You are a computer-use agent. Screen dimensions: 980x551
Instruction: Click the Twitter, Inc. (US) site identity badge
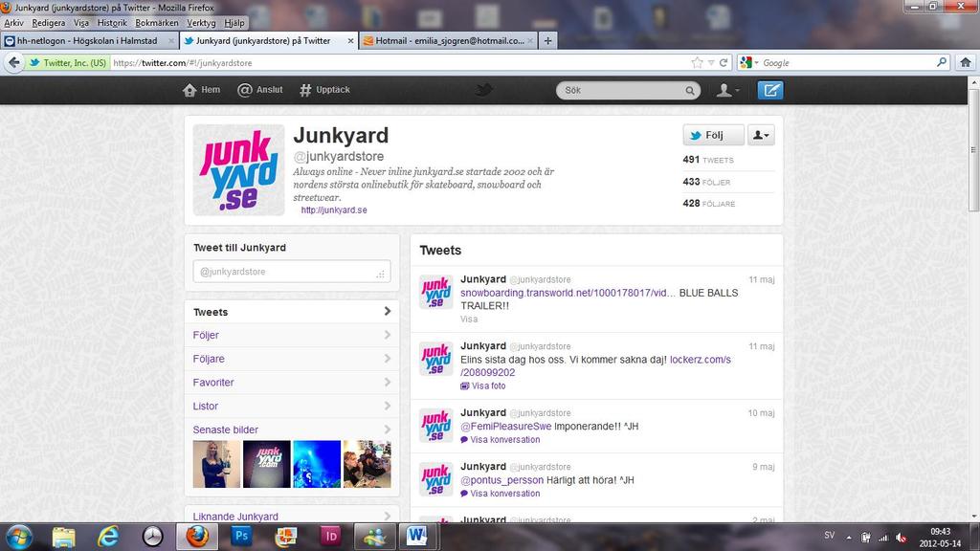(x=68, y=62)
